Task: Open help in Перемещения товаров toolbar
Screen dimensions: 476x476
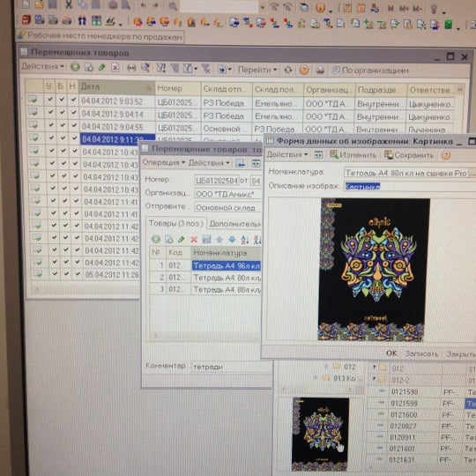Action: [x=304, y=71]
